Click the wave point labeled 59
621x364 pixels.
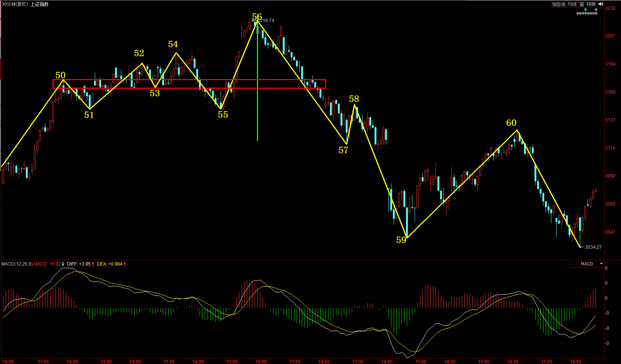click(401, 240)
